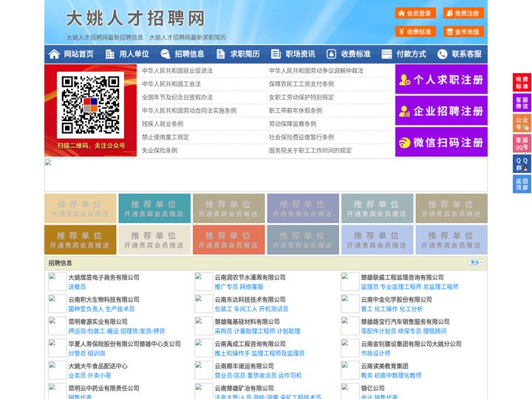Open 大姚煜昱电子商务有限公司 company link

(104, 277)
